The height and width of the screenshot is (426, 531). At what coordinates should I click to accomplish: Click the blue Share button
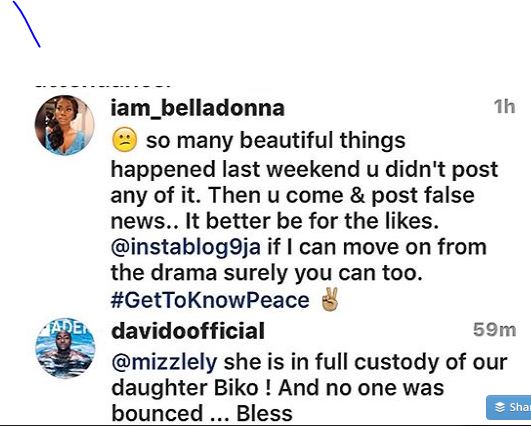(x=509, y=407)
